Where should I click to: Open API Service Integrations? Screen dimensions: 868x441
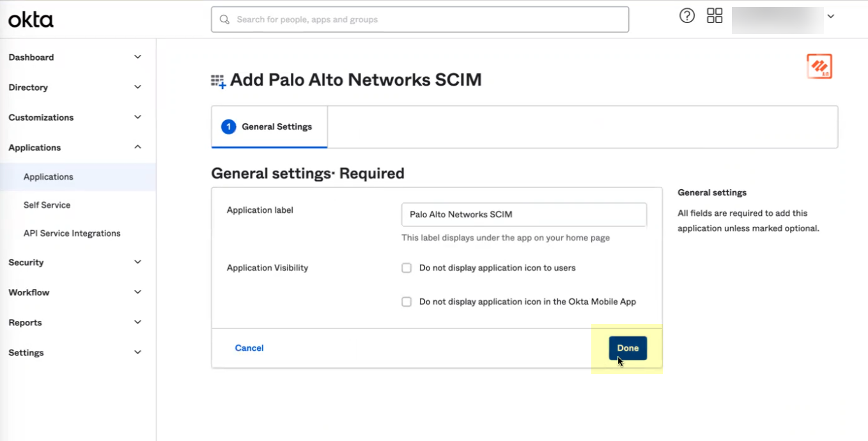72,233
